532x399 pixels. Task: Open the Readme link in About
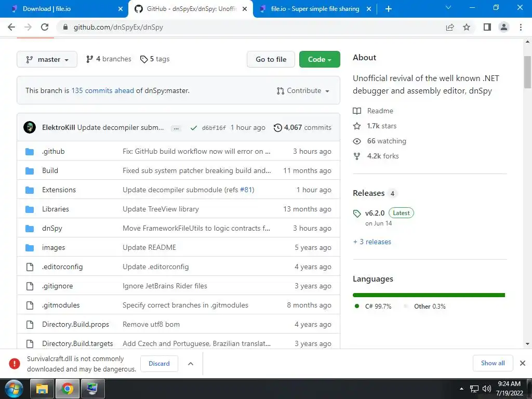[x=373, y=111]
